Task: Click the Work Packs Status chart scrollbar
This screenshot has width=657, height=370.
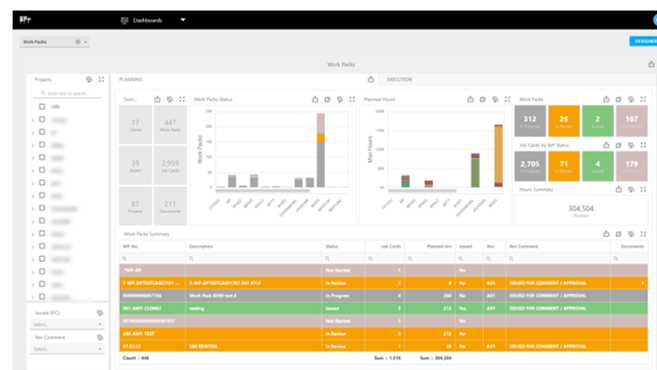Action: tap(262, 191)
